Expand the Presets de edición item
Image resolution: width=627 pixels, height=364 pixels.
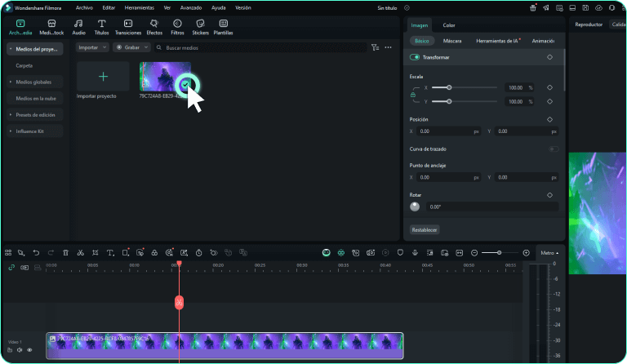point(11,115)
